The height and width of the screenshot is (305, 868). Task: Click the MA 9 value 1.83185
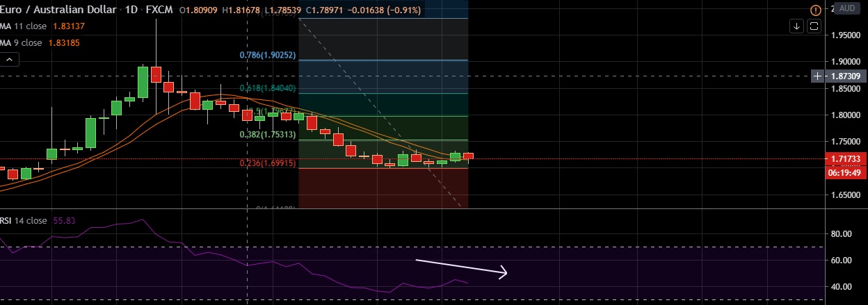coord(64,42)
